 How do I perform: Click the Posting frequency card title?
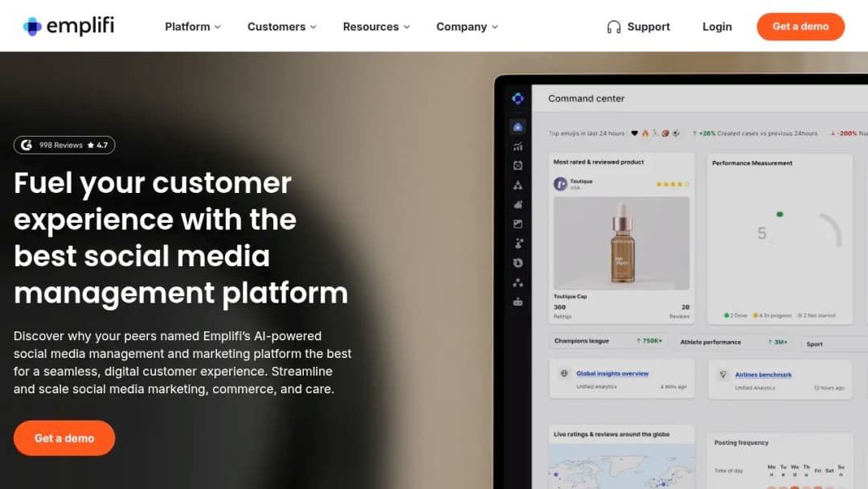point(741,442)
